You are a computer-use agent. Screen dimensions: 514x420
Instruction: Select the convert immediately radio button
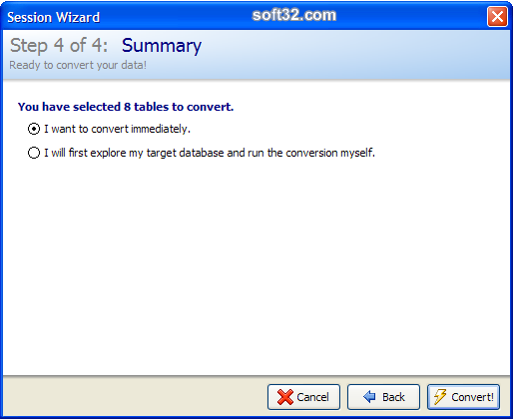[x=34, y=129]
